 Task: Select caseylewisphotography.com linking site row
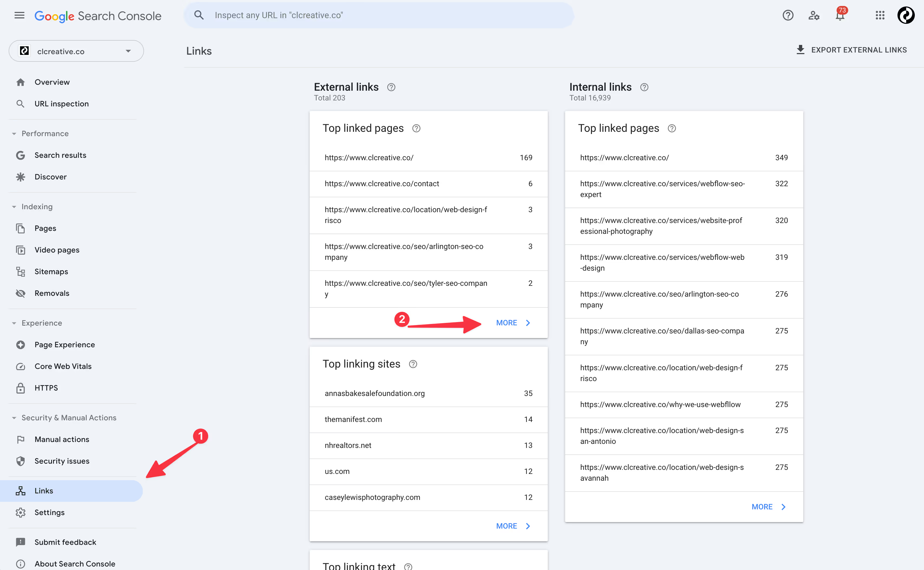tap(428, 497)
